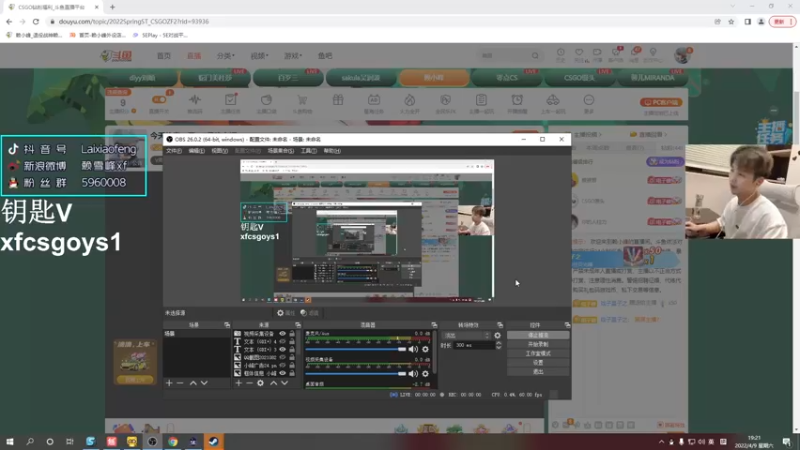
Task: Expand the 游戏 dropdown in Douyu navigation
Action: click(293, 56)
